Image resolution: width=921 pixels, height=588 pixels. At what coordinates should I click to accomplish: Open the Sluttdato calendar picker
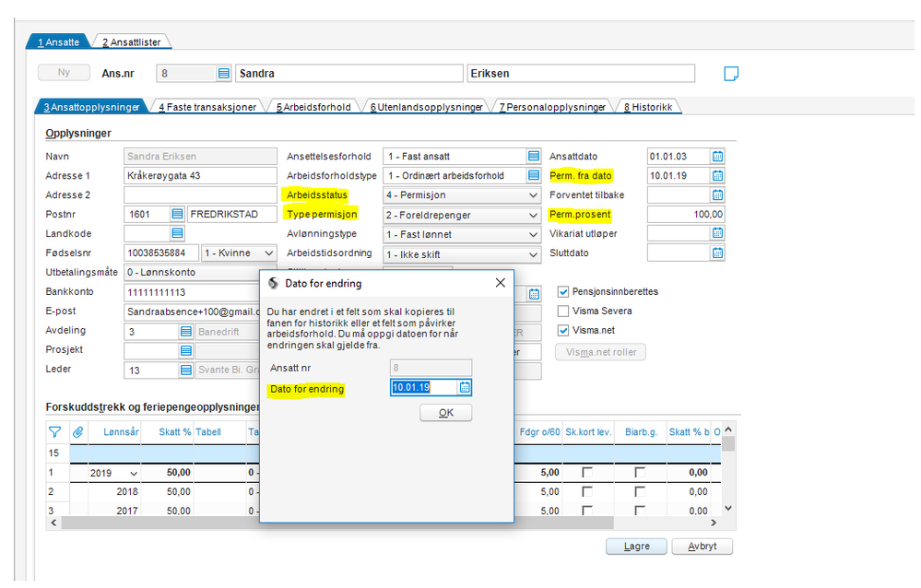tap(718, 253)
